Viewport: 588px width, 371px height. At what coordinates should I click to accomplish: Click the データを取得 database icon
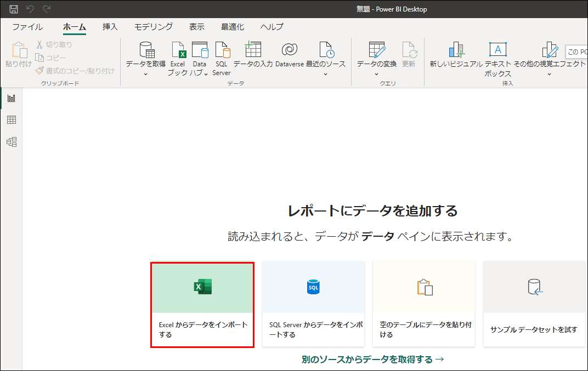[146, 50]
